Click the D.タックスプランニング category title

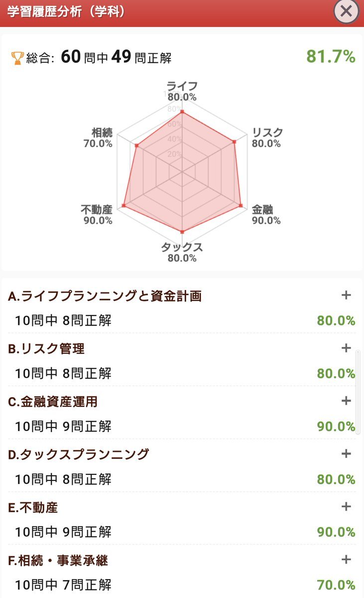79,454
